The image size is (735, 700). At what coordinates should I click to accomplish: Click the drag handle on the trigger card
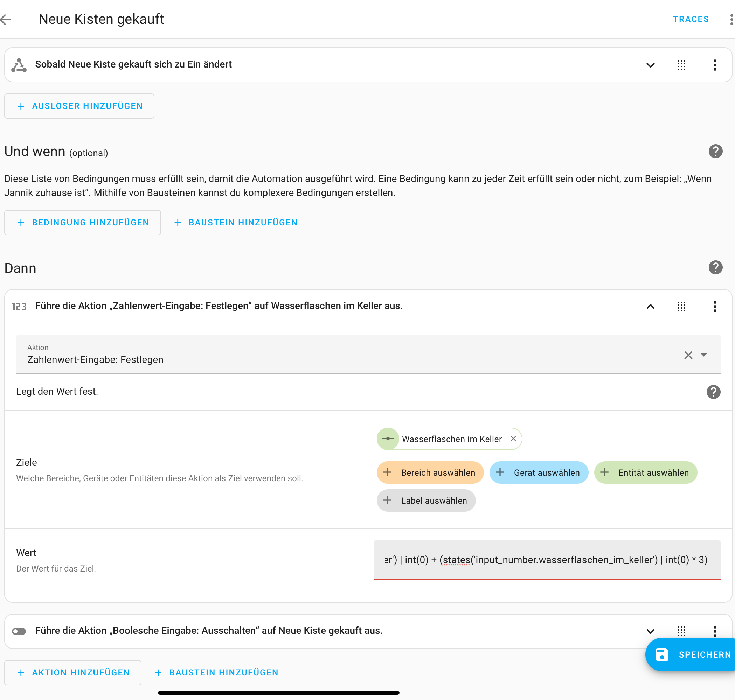(681, 65)
